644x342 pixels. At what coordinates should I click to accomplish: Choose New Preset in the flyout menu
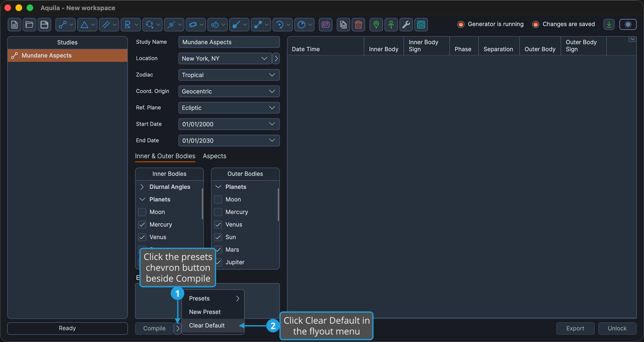pos(213,312)
